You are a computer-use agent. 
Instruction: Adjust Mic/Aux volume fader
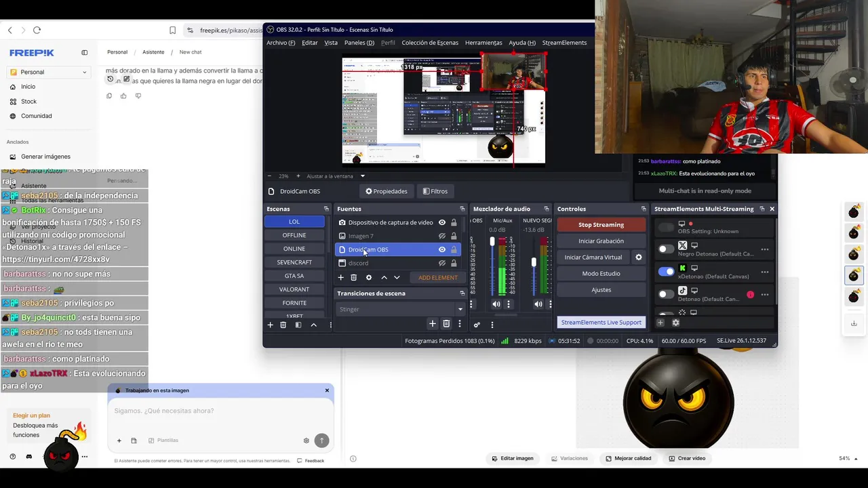coord(492,243)
